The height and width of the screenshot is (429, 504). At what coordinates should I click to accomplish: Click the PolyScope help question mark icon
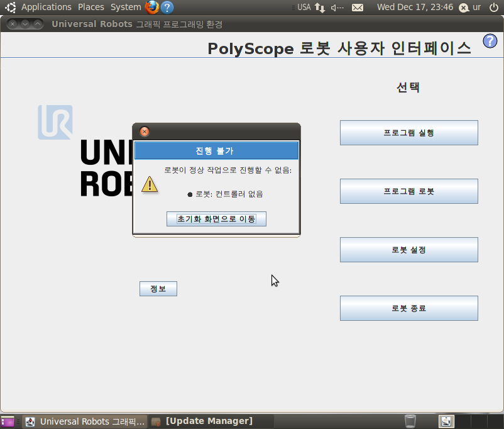tap(490, 41)
